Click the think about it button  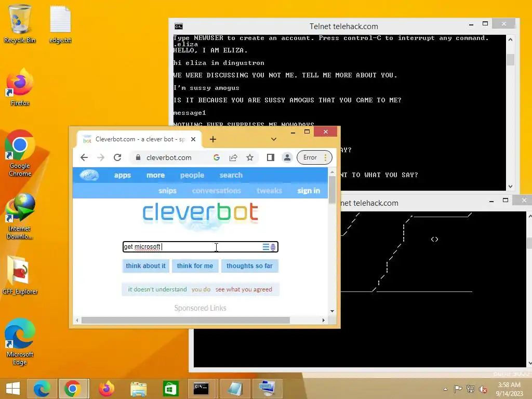145,266
